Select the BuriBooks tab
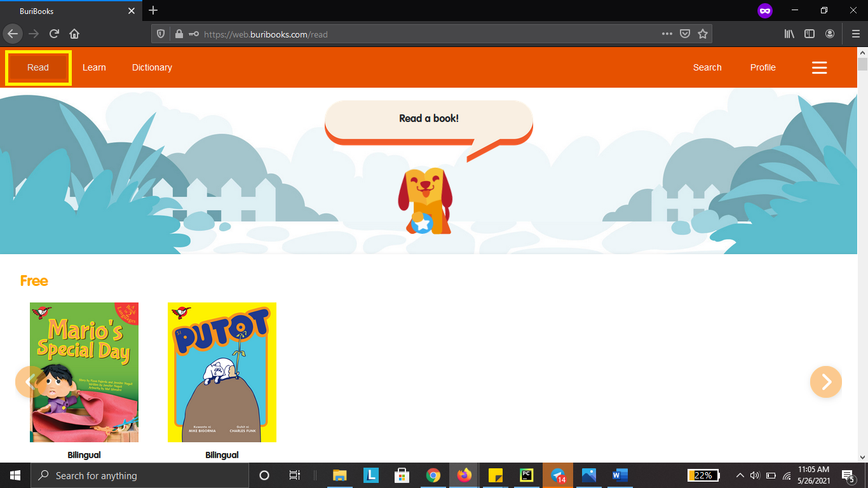 pos(71,11)
